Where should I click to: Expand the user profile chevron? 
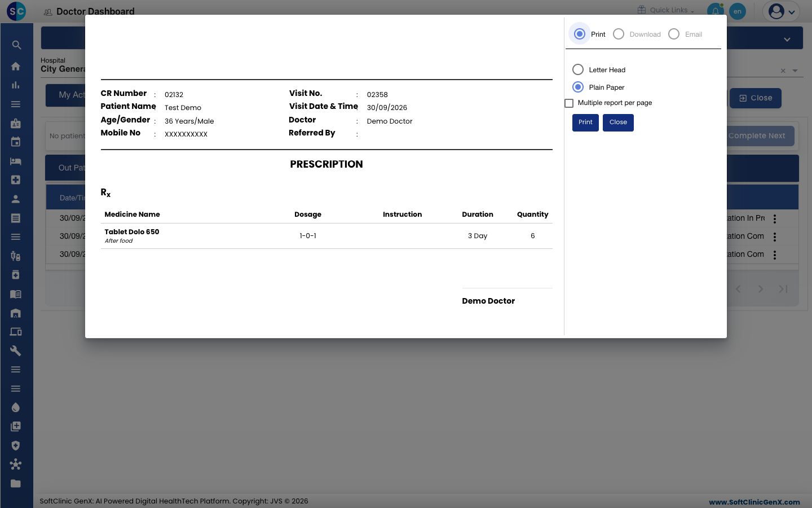(792, 12)
